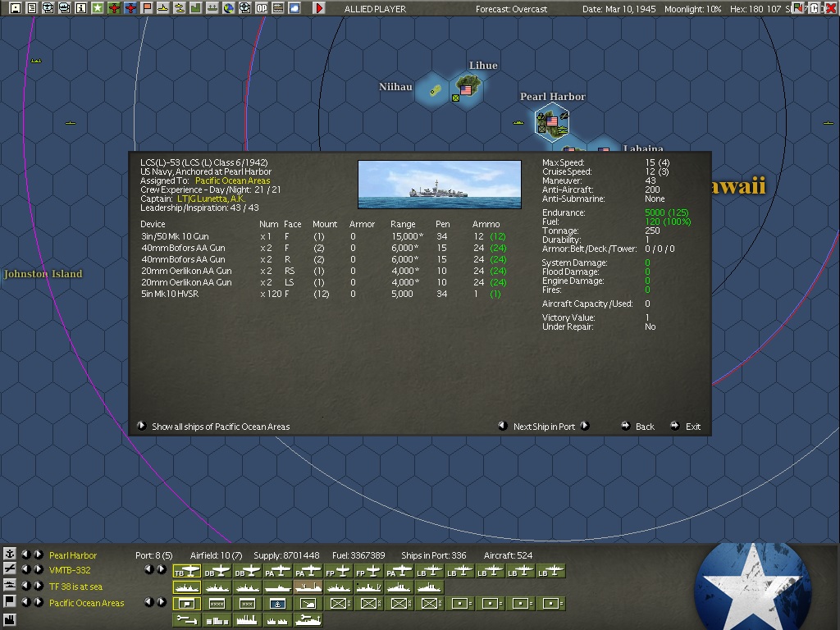
Task: Click Niihau island on the map
Action: click(435, 90)
